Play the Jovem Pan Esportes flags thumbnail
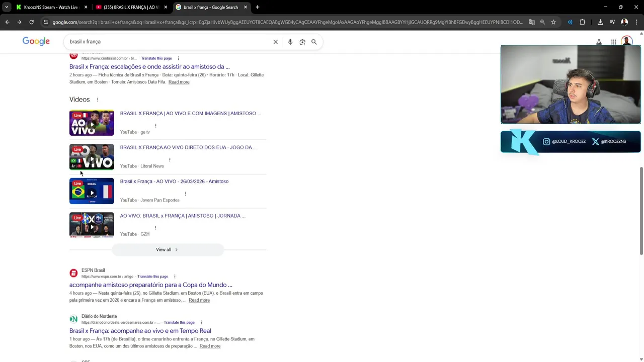 92,191
